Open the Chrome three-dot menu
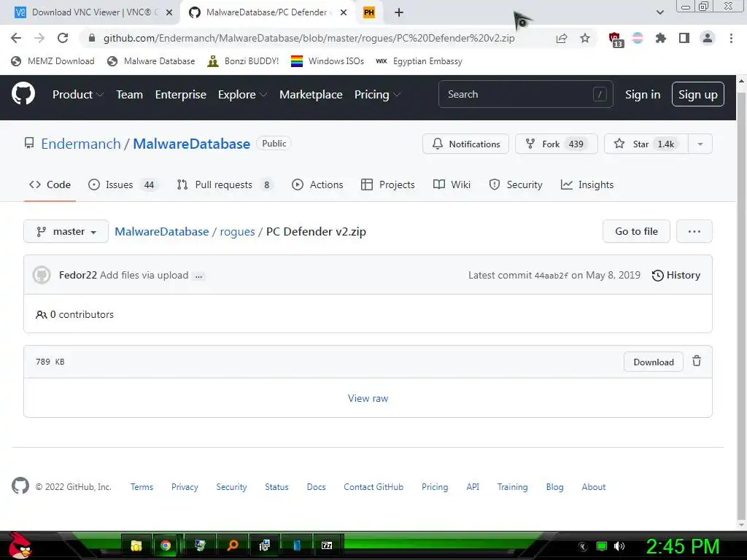This screenshot has width=747, height=560. [731, 38]
